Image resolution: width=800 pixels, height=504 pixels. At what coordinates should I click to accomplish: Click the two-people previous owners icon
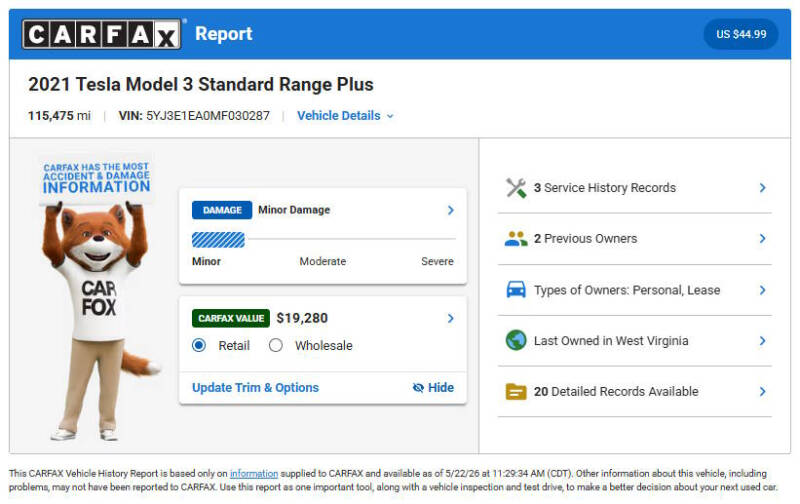516,239
